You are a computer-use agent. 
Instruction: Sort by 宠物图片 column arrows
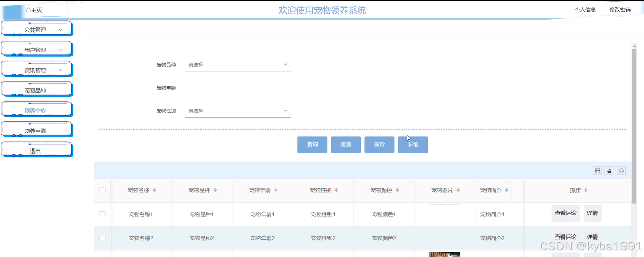coord(458,190)
